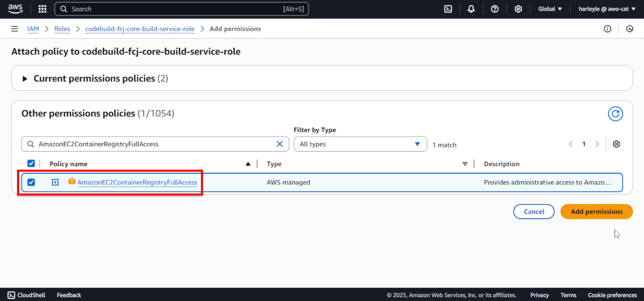Open the info panel icon
The width and height of the screenshot is (644, 301).
click(x=607, y=29)
